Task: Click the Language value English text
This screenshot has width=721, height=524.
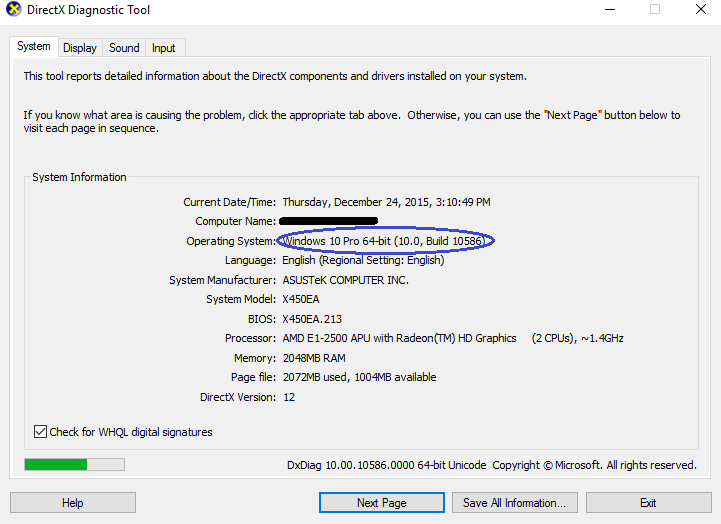Action: (x=363, y=260)
